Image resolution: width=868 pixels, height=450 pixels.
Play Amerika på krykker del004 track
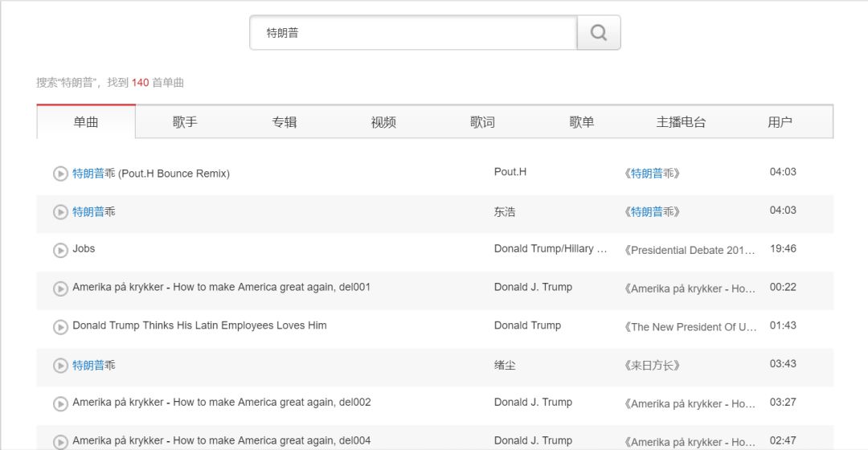[x=60, y=442]
